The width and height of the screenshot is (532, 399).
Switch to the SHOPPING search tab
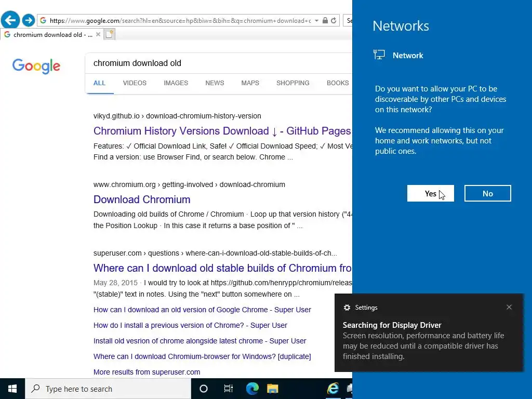pos(293,83)
